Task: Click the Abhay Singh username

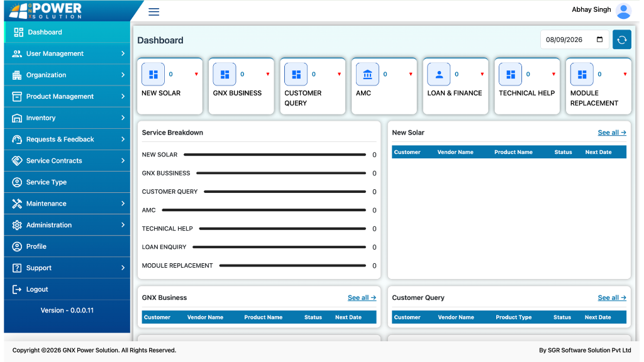Action: [x=591, y=9]
